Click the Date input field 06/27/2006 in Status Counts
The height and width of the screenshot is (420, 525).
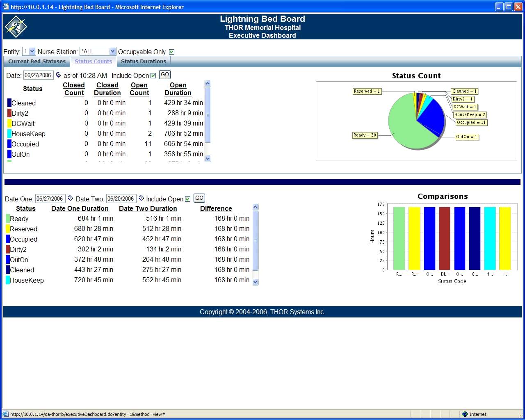click(x=39, y=75)
